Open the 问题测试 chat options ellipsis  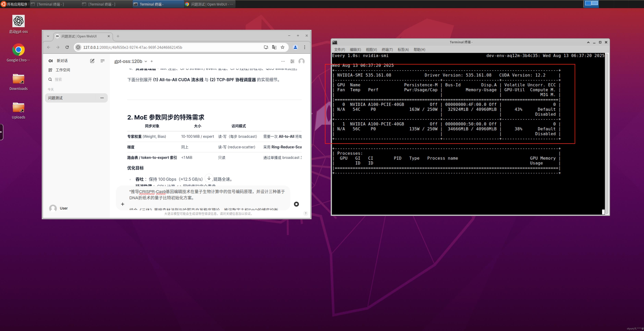[102, 98]
